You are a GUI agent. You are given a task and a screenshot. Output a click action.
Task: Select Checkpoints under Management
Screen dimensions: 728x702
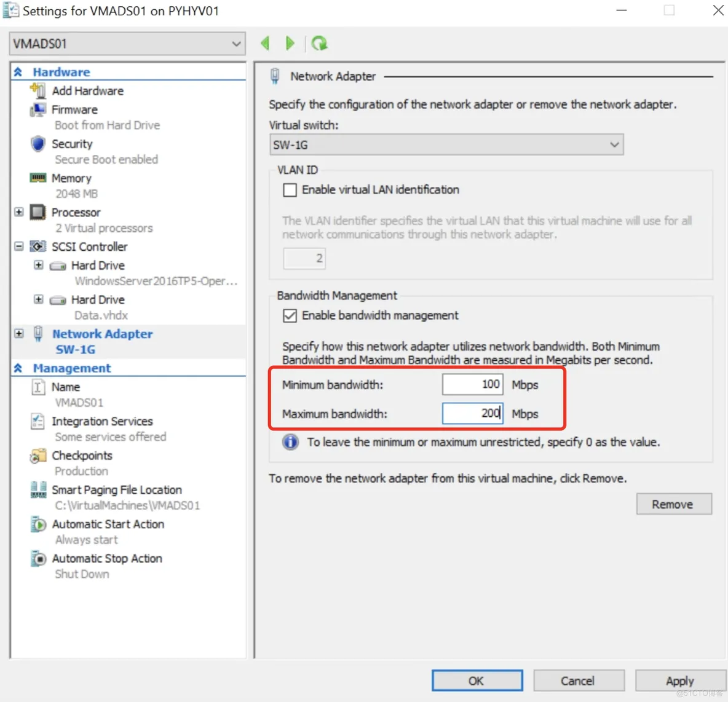(x=82, y=456)
